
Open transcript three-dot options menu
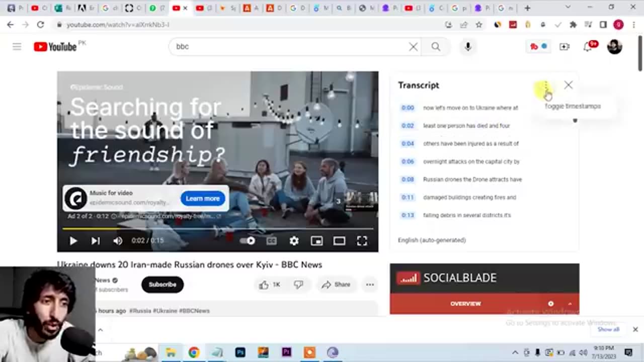click(545, 86)
